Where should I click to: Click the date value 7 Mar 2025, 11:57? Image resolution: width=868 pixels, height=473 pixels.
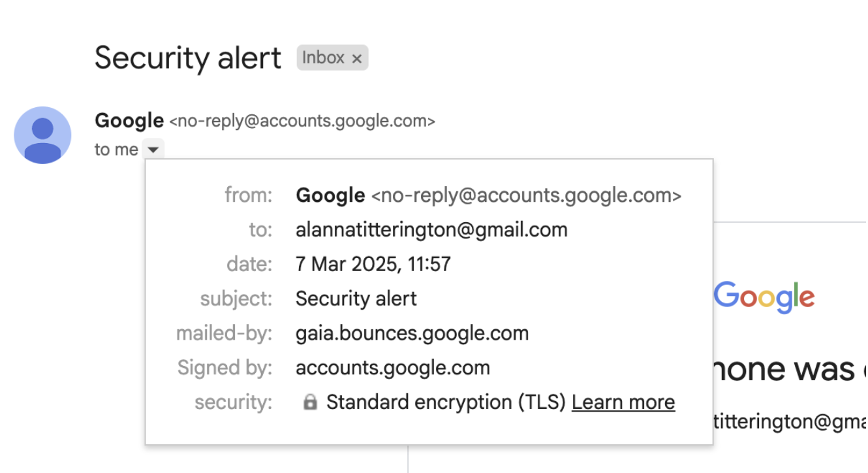(x=373, y=265)
